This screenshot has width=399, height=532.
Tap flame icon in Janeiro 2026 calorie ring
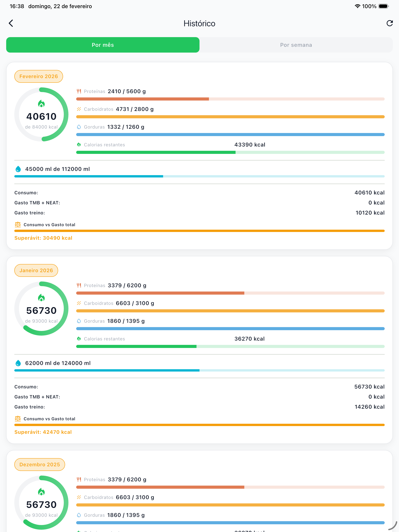point(41,298)
